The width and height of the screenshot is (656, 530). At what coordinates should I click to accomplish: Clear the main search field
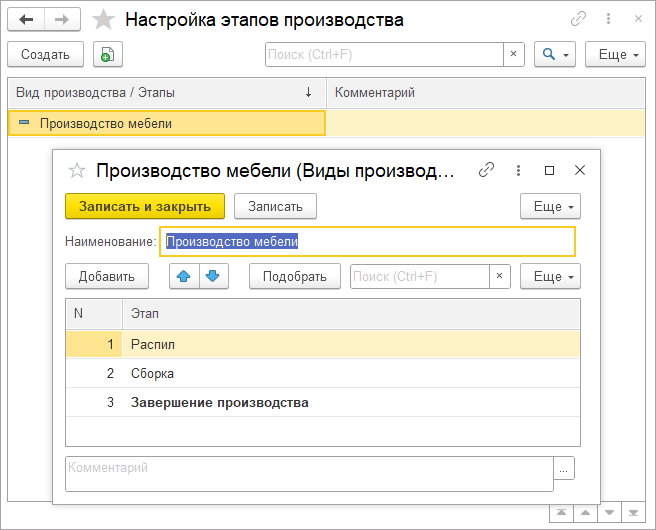tap(514, 54)
